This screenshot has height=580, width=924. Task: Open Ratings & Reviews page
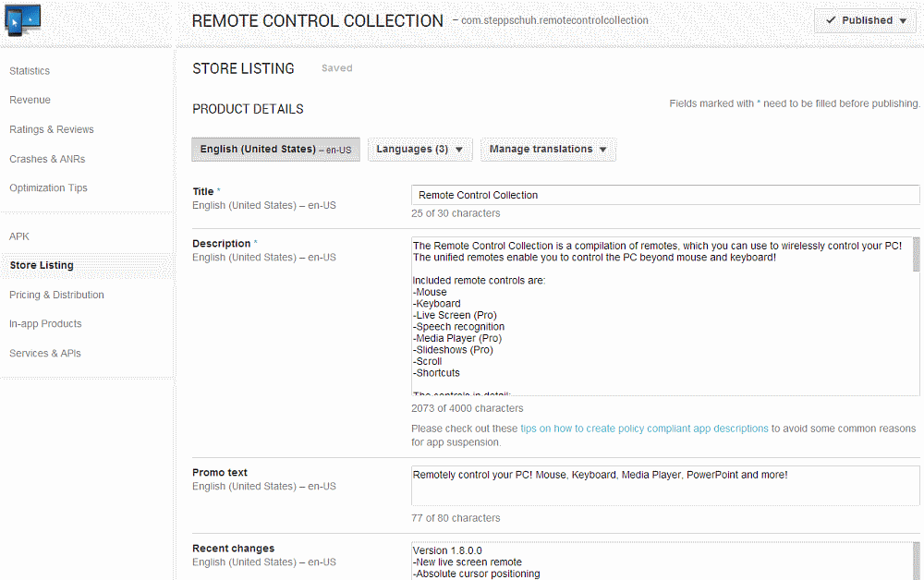pyautogui.click(x=52, y=129)
